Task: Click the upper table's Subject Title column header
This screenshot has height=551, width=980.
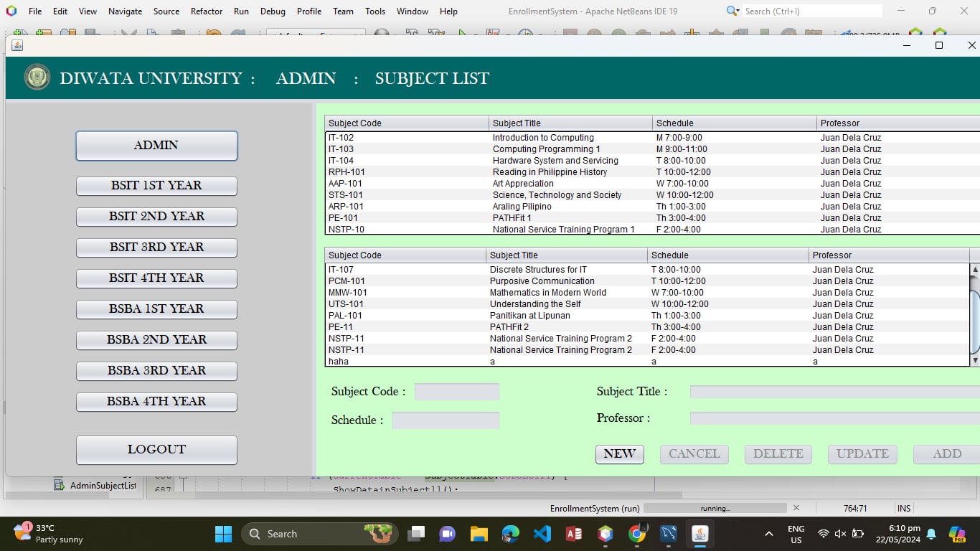Action: pos(571,123)
